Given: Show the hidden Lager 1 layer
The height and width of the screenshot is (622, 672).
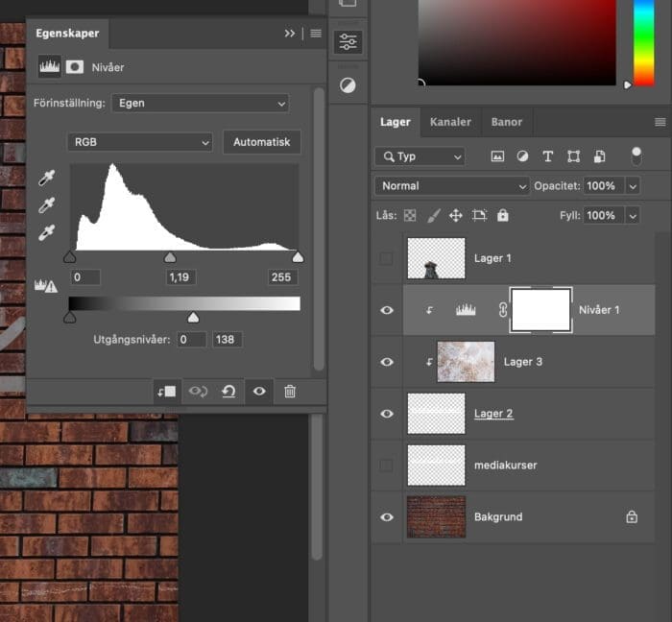Looking at the screenshot, I should (x=386, y=258).
